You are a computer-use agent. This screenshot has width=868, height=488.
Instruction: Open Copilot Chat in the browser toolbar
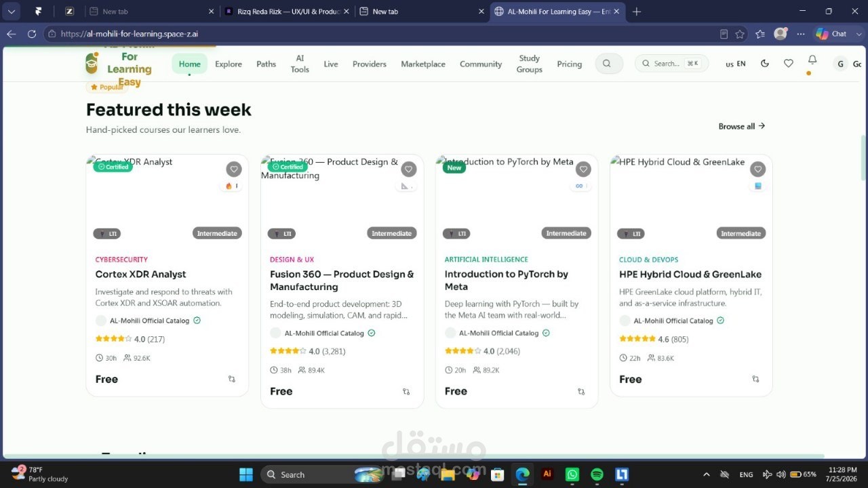[831, 34]
